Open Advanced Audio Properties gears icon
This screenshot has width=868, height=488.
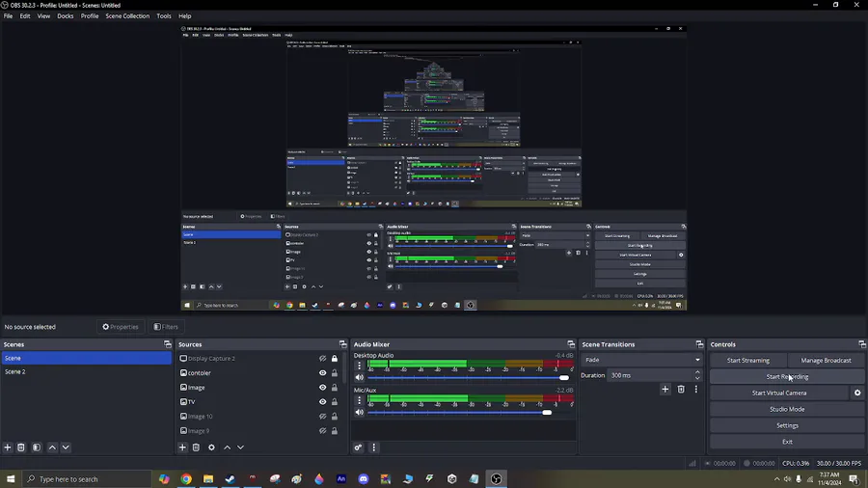point(358,447)
